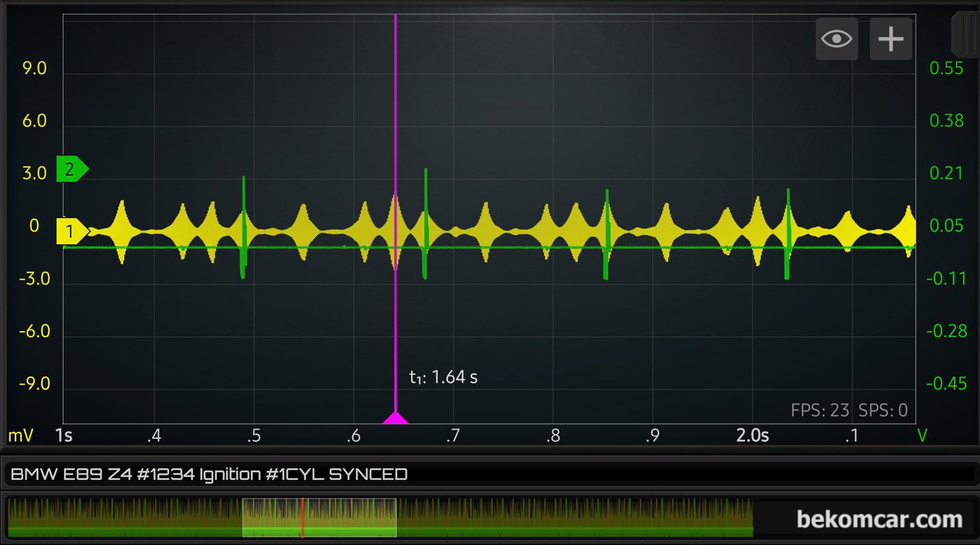Viewport: 980px width, 545px height.
Task: Click the SPS: 0 readout
Action: click(883, 411)
